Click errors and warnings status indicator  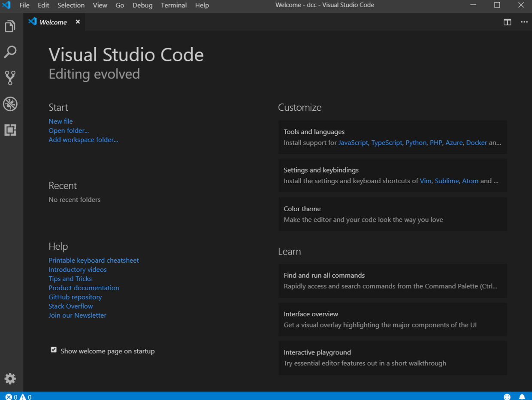pos(18,397)
